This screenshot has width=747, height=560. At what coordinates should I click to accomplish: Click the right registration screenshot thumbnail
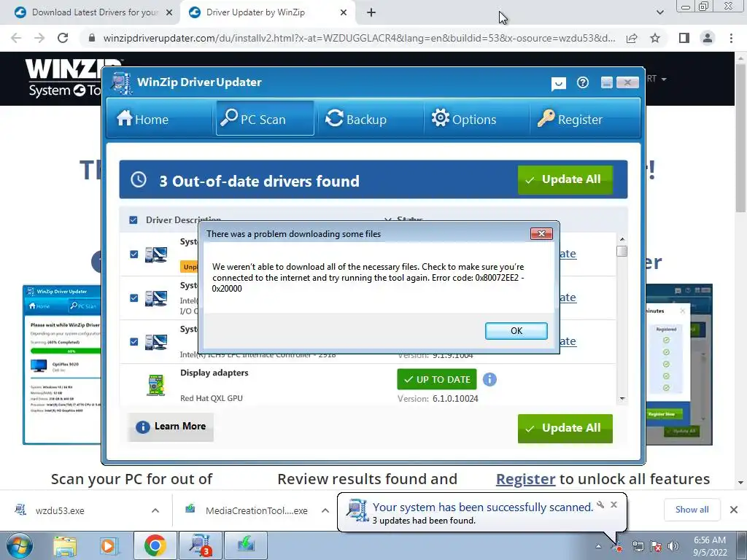point(679,365)
